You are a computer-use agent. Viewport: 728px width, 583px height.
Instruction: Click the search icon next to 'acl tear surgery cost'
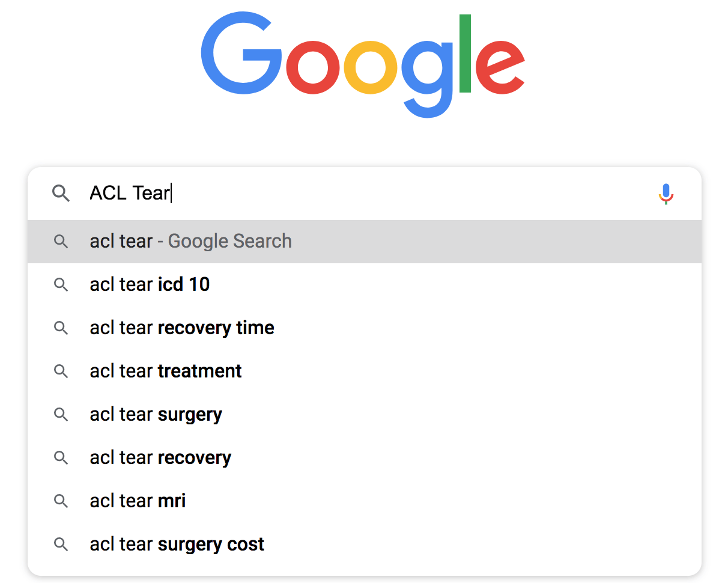tap(61, 544)
